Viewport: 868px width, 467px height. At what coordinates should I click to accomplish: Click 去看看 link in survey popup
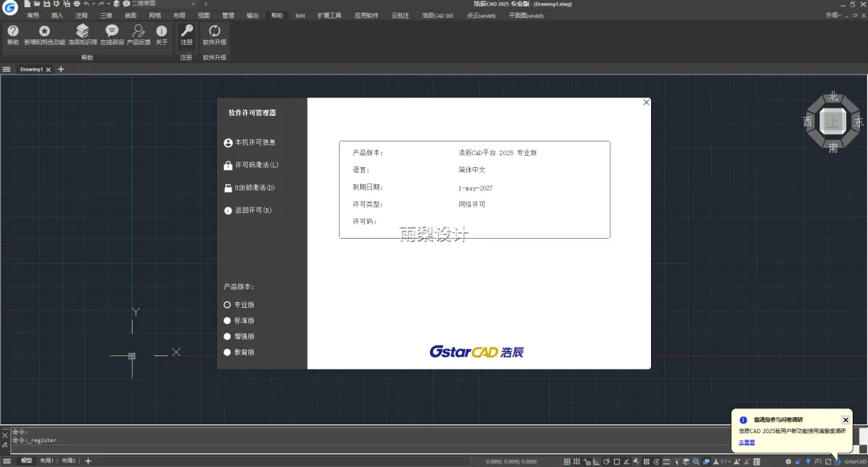pos(747,443)
